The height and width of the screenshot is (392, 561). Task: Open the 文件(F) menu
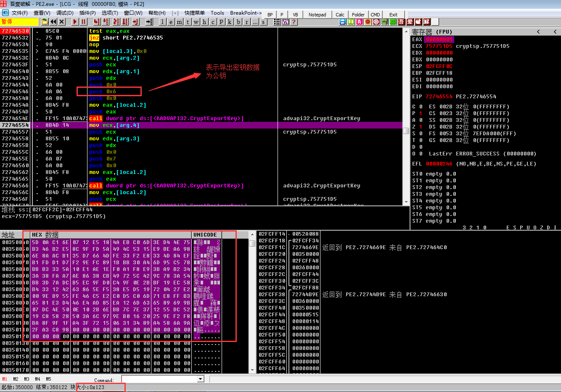click(19, 13)
